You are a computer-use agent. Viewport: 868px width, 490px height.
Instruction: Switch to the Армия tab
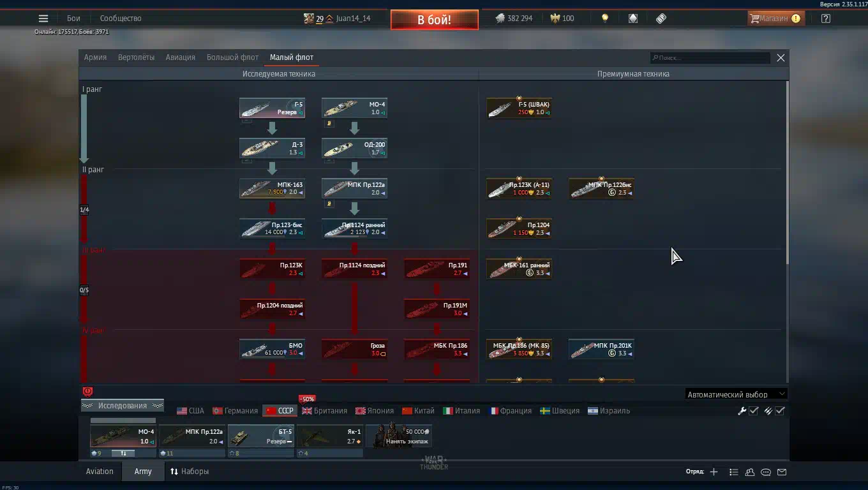95,57
